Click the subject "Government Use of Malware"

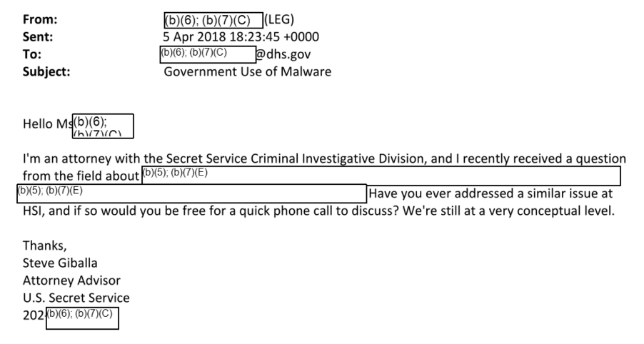coord(247,71)
